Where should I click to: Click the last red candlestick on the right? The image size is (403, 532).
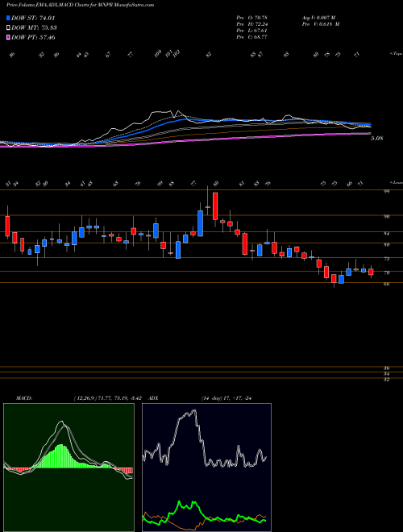[371, 272]
